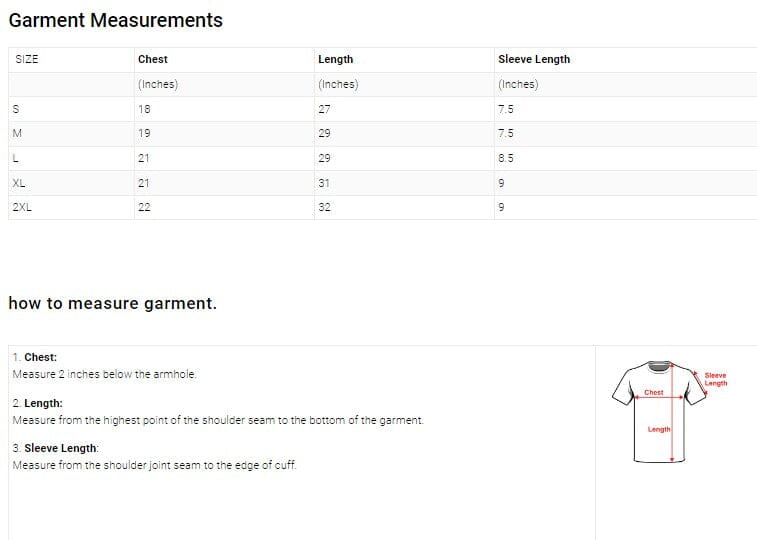Click the '3. Sleeve Length:' instruction title

pyautogui.click(x=55, y=448)
